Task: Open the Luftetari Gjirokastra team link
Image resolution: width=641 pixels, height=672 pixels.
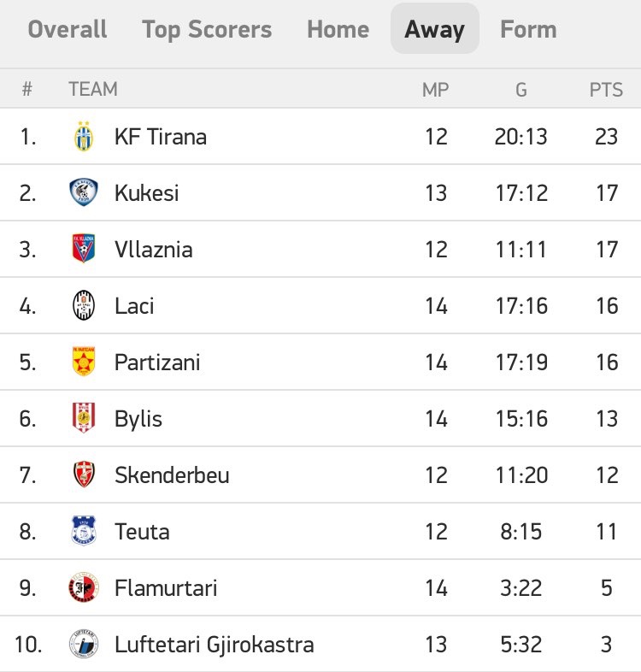Action: [x=215, y=645]
